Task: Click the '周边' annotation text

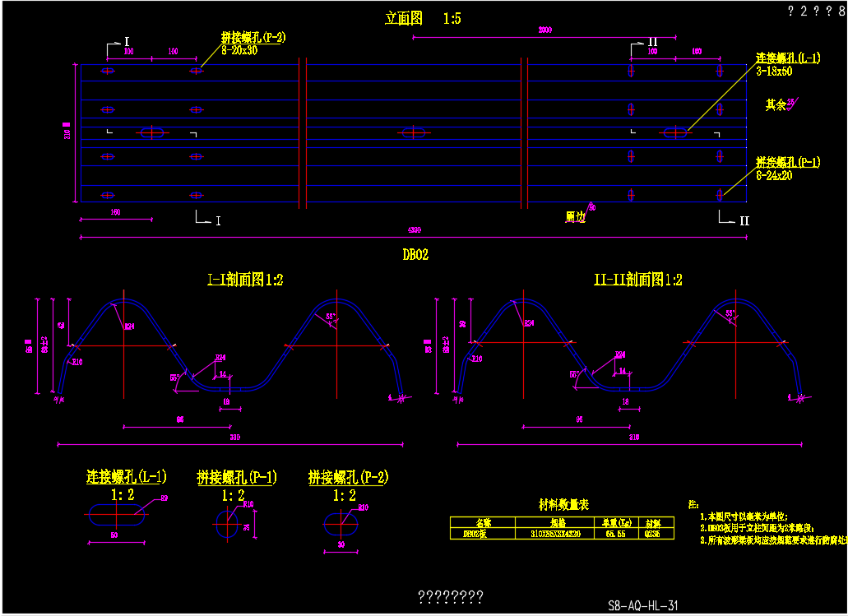Action: (575, 217)
